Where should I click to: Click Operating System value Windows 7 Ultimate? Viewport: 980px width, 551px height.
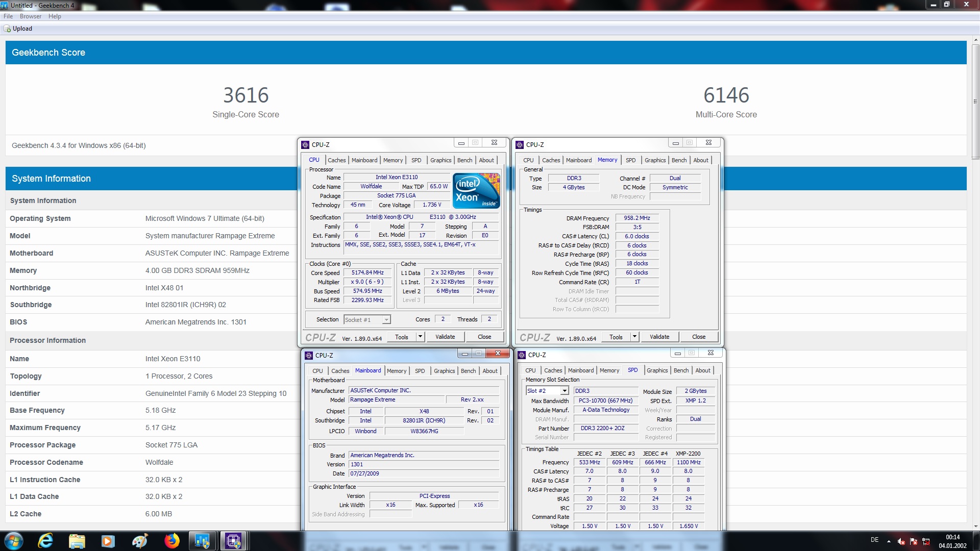(205, 218)
